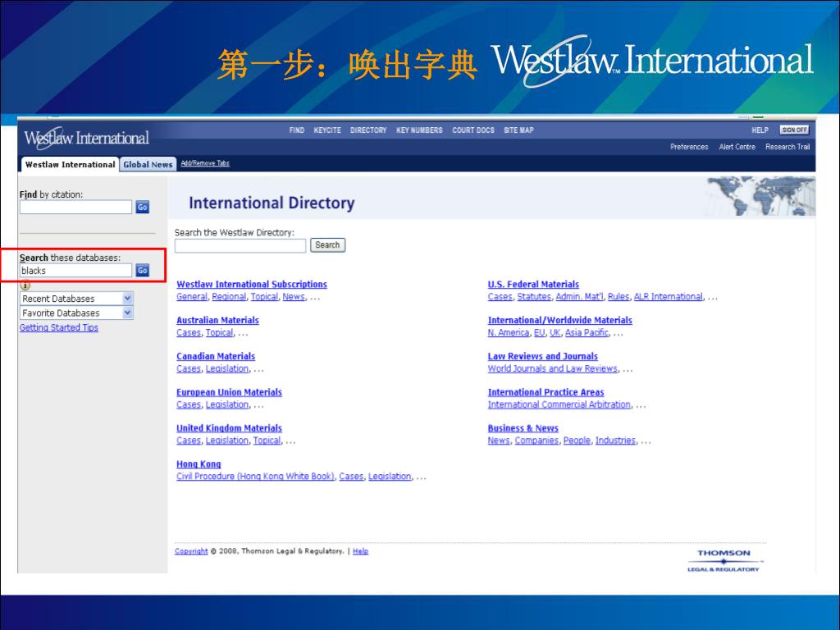Click the info icon below Search these databases

(x=25, y=285)
